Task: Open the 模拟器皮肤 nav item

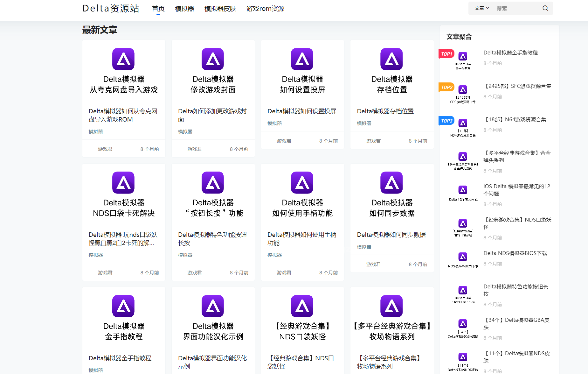Action: click(x=220, y=9)
